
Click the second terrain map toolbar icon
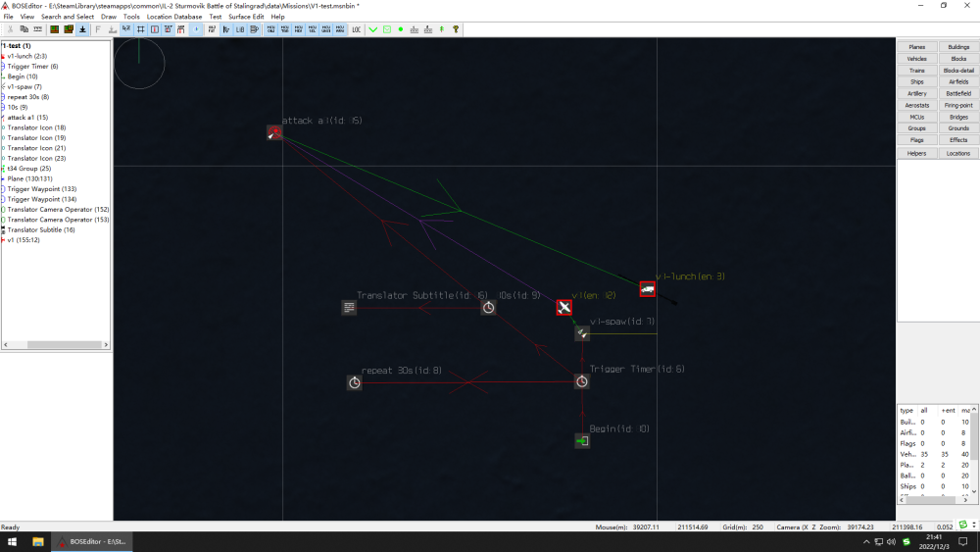69,29
